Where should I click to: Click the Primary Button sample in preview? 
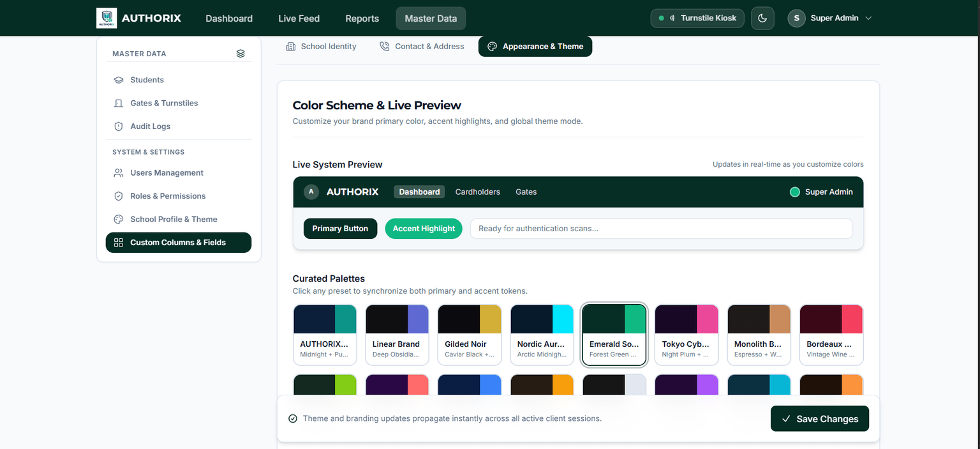340,229
